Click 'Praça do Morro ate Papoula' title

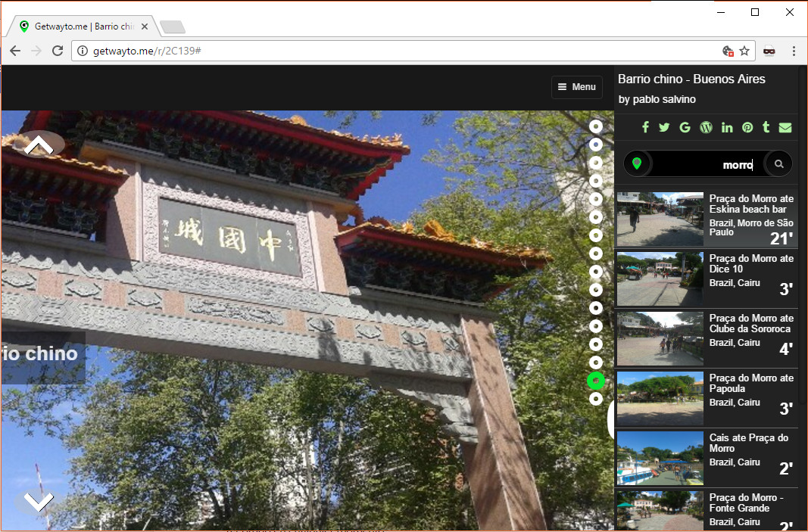[751, 383]
